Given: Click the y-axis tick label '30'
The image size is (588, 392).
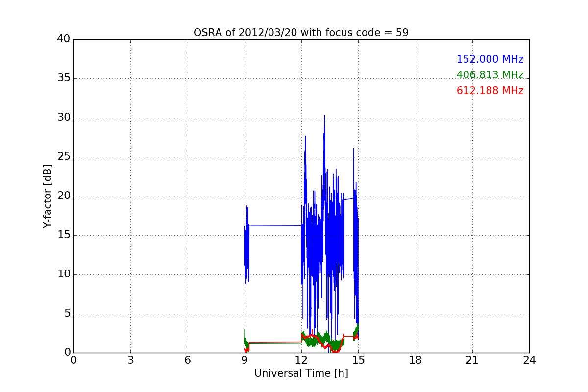Looking at the screenshot, I should 64,118.
